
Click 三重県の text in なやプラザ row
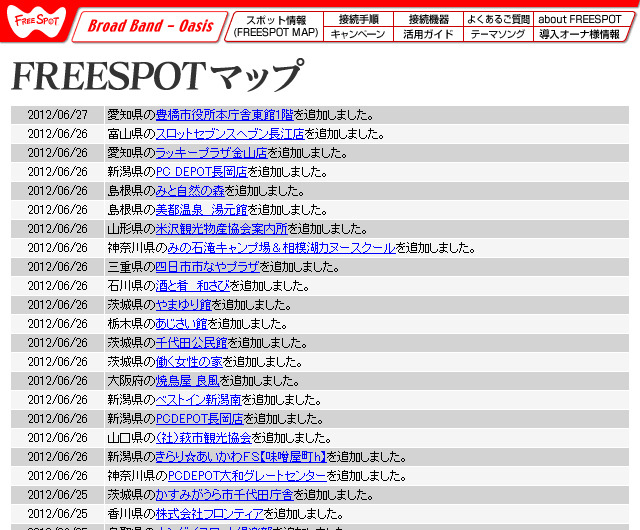131,267
